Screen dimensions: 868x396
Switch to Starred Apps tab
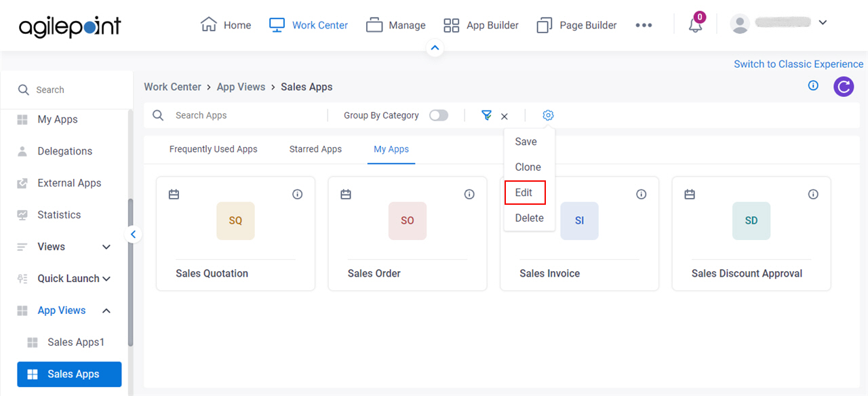tap(315, 149)
